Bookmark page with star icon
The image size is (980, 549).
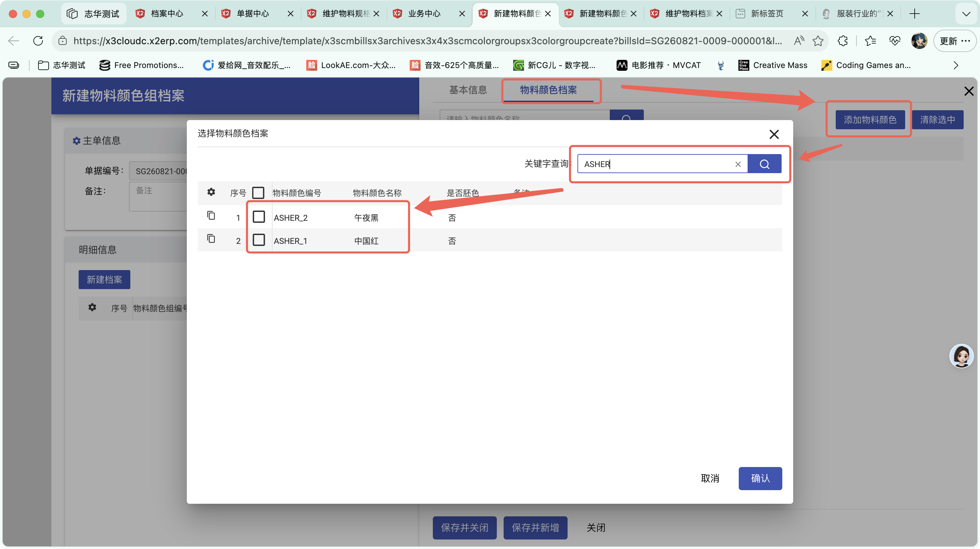(x=818, y=41)
